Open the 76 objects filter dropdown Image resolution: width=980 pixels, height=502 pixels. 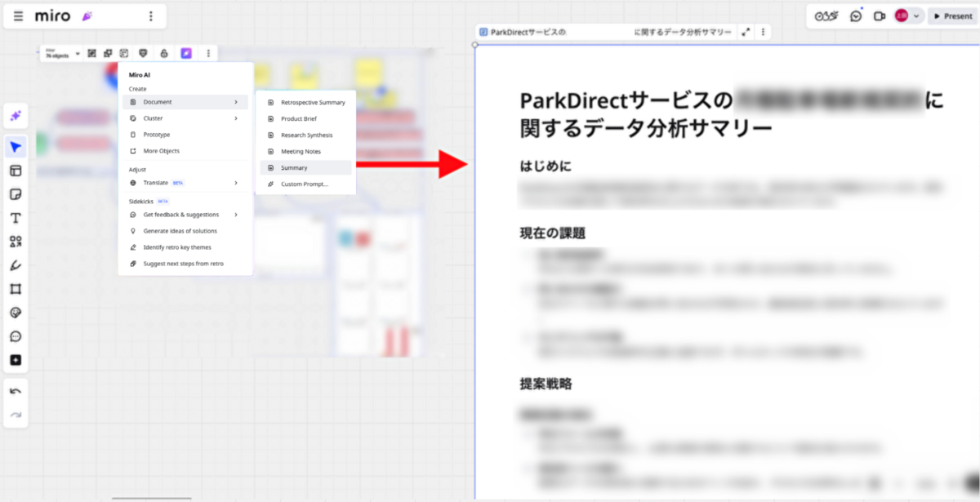click(x=62, y=53)
